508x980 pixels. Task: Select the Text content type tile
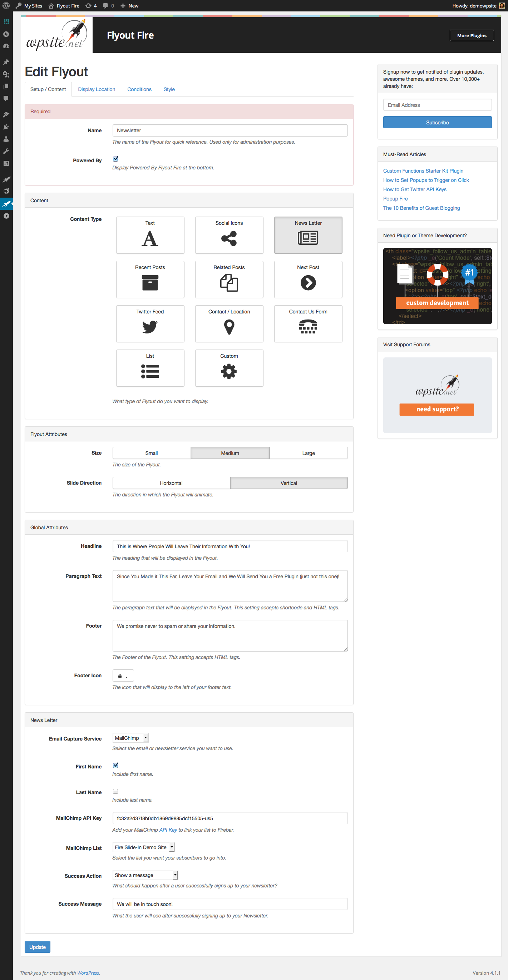click(150, 235)
